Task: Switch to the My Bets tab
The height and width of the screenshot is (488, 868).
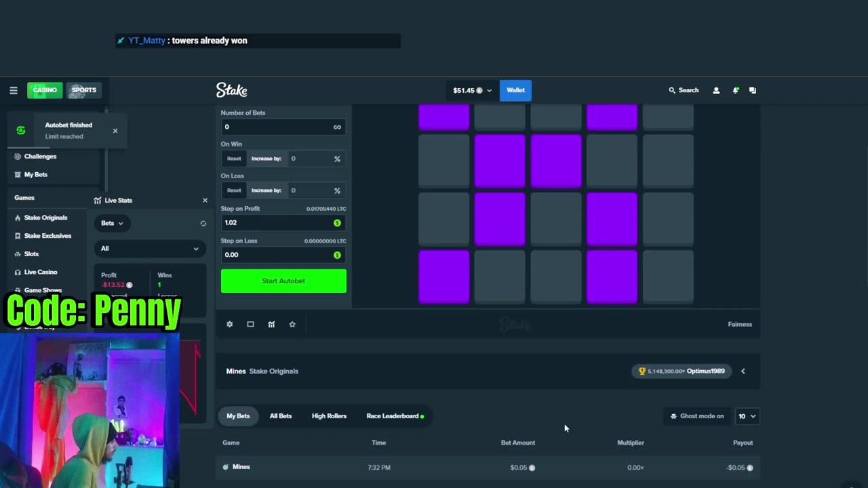Action: (x=238, y=416)
